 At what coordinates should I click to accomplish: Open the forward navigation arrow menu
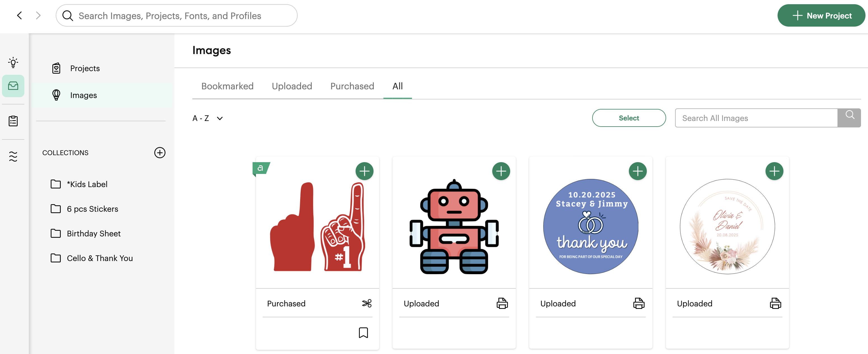37,15
